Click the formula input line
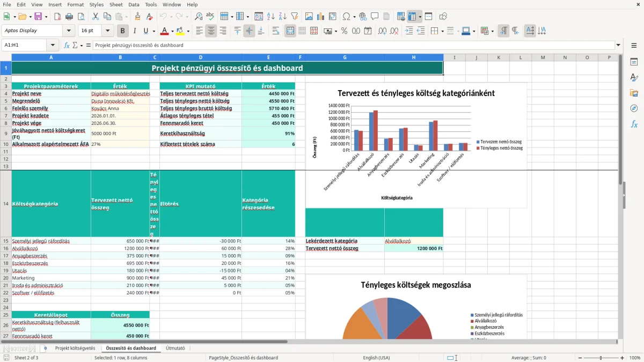 click(353, 46)
